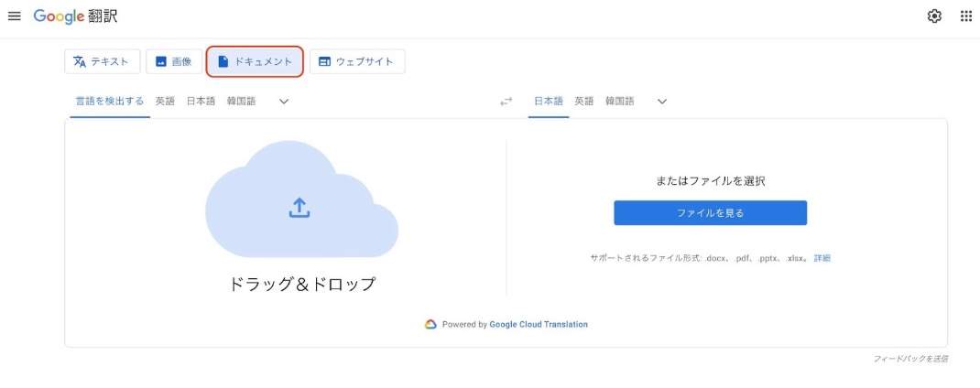This screenshot has height=388, width=980.
Task: Select the テキスト translation mode
Action: 102,61
